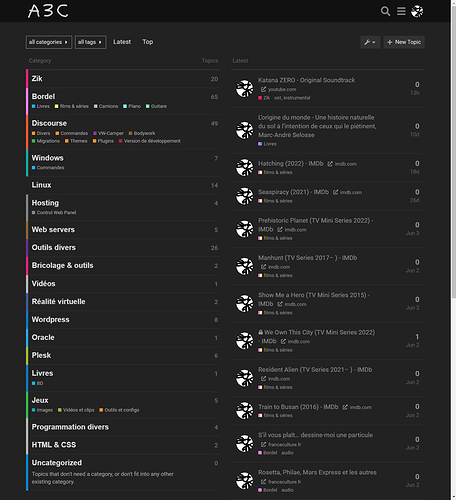This screenshot has height=500, width=456.
Task: Open BD subcategory under Livres
Action: click(x=37, y=384)
